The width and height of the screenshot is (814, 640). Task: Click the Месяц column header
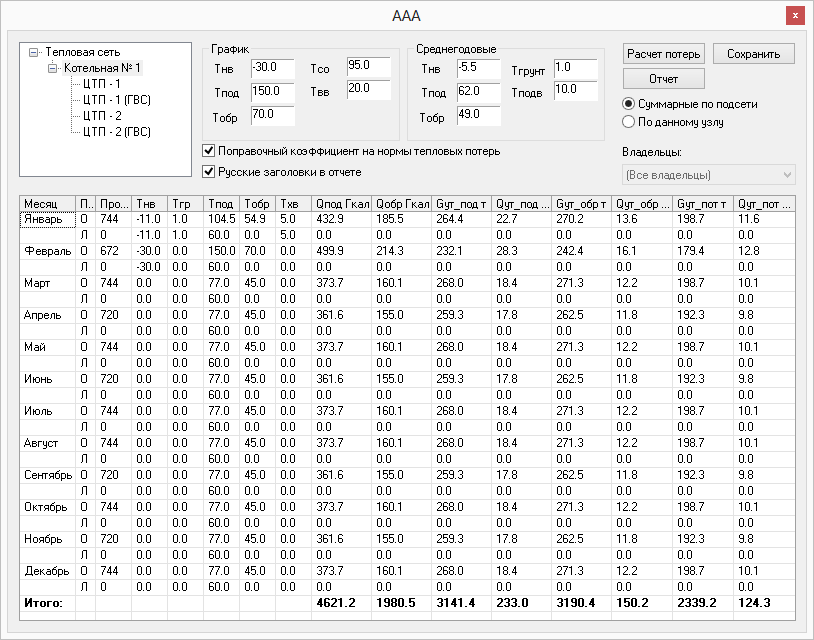(x=47, y=203)
